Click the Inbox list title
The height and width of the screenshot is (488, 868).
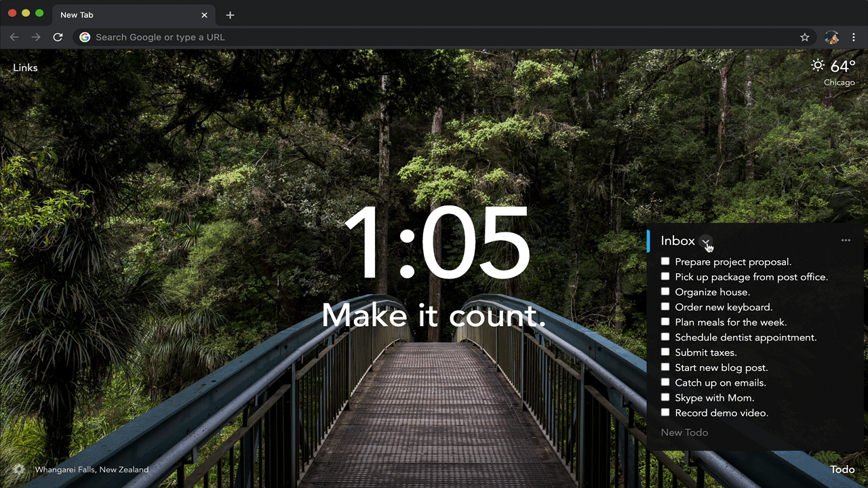coord(678,241)
